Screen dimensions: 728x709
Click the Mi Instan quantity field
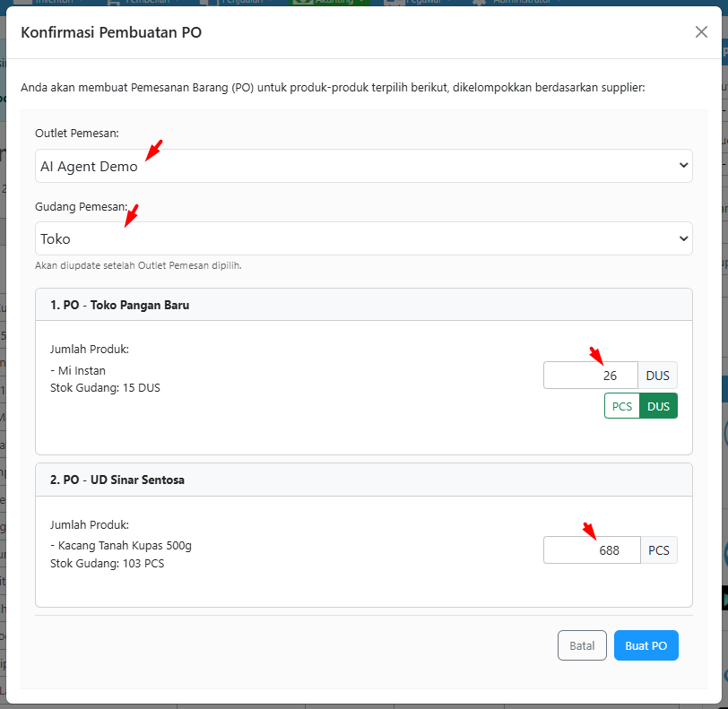click(x=590, y=376)
